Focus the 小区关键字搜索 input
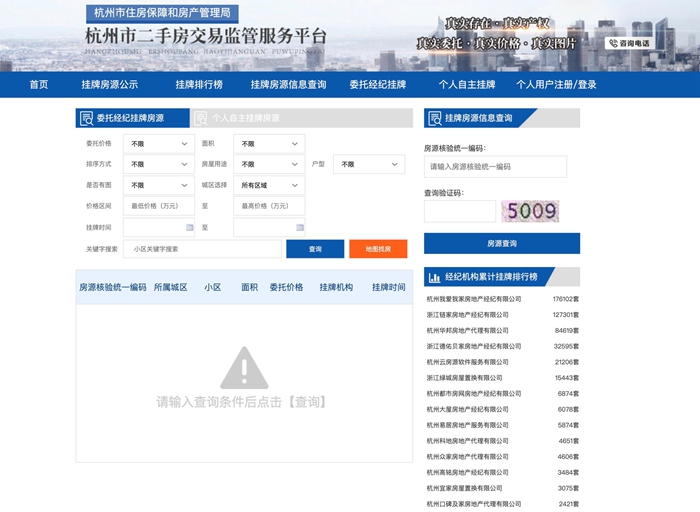700x512 pixels. pyautogui.click(x=202, y=249)
